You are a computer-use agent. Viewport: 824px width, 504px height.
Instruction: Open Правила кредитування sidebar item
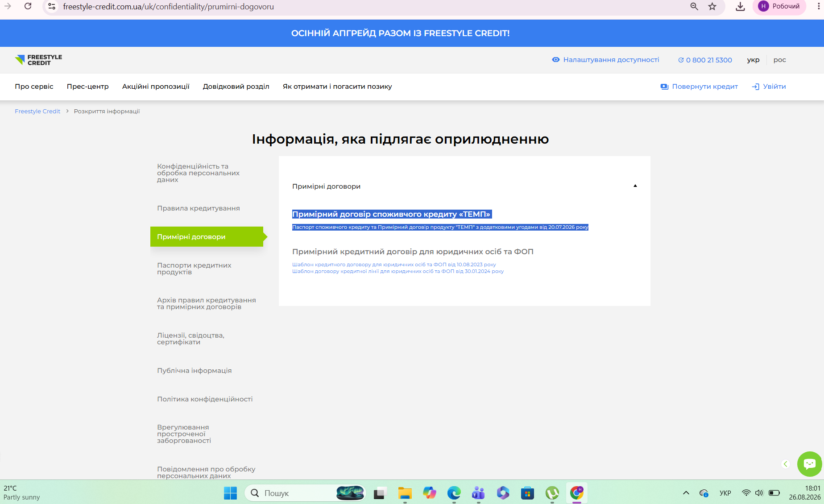[x=199, y=208]
